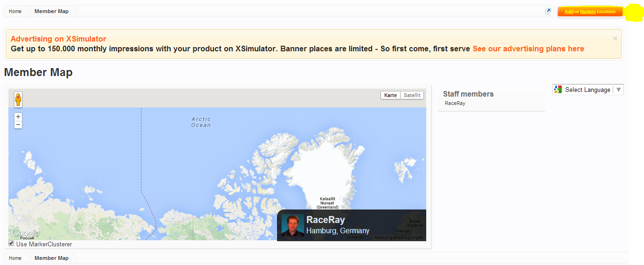Expand the language dropdown arrow
644x265 pixels.
[x=618, y=90]
